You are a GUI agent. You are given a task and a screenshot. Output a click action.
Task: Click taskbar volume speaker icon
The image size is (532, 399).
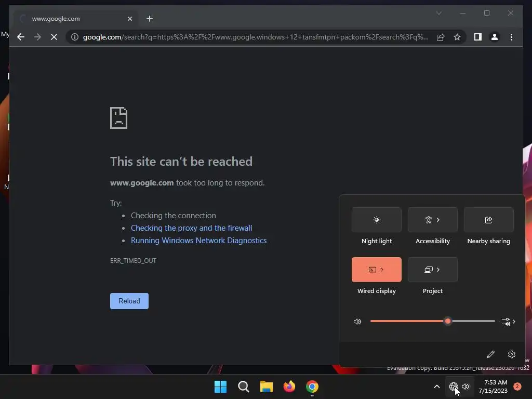pos(465,387)
